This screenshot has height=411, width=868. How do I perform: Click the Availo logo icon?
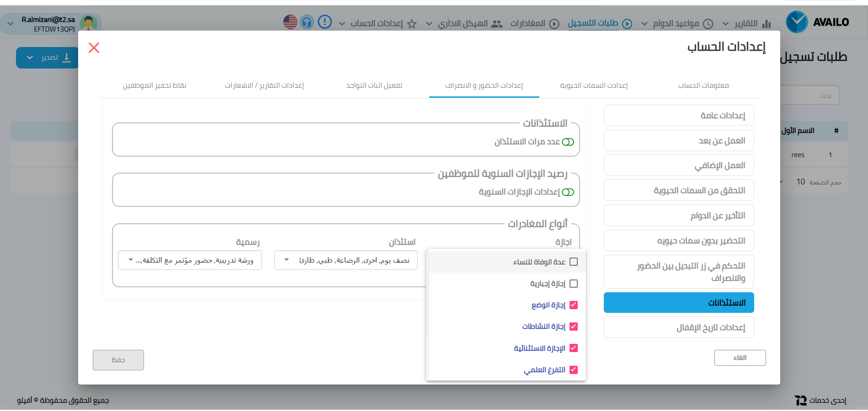[x=797, y=22]
